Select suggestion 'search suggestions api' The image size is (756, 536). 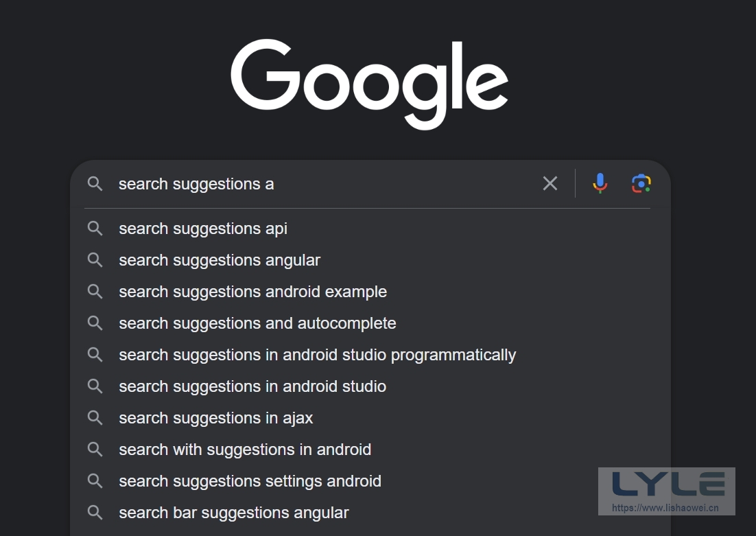[x=370, y=229]
